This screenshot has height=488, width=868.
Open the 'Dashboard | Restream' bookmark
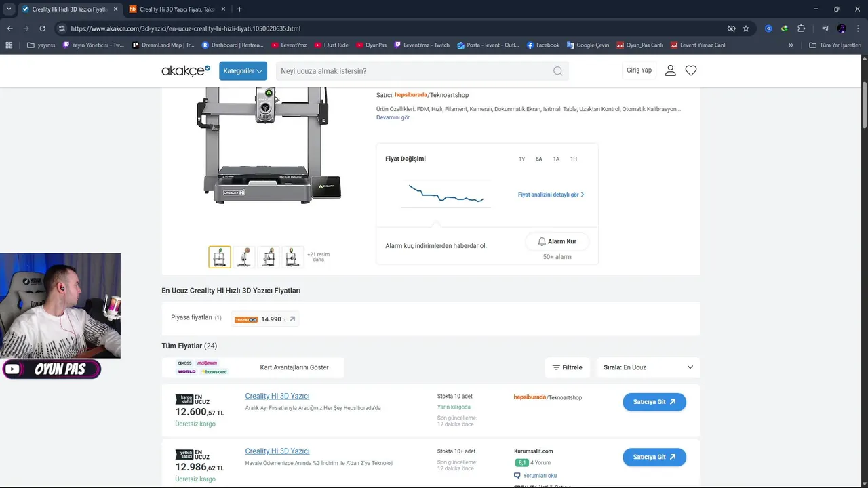pos(233,45)
